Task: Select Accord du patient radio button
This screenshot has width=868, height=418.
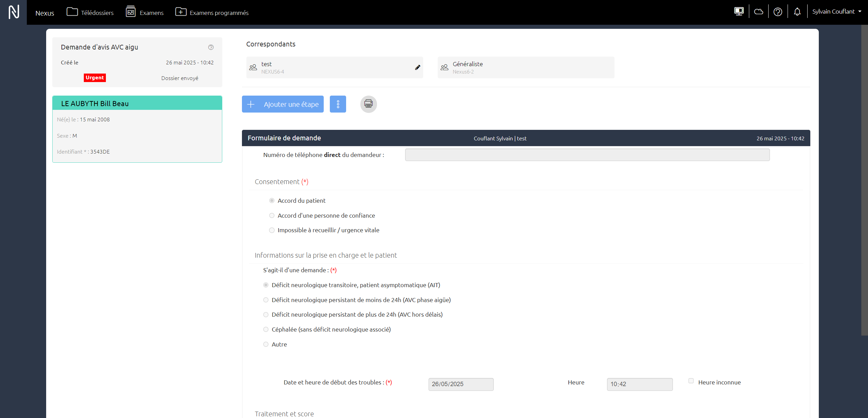Action: click(272, 201)
